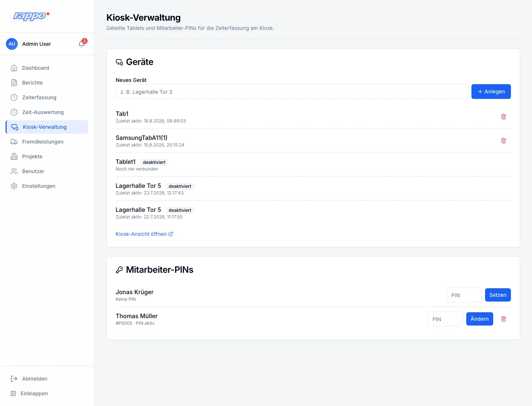Open Fremdleistungen page
This screenshot has height=406, width=532.
[47, 142]
